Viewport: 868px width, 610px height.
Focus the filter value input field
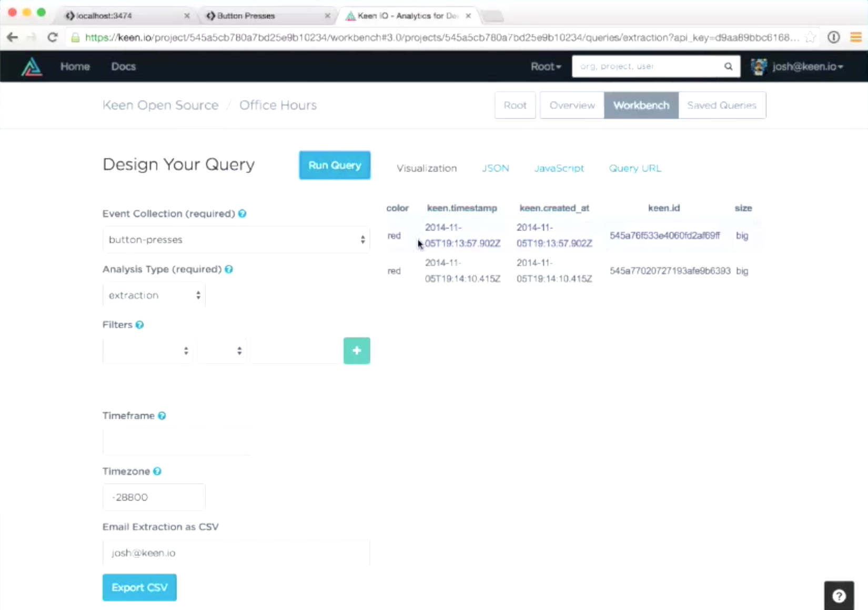(296, 351)
